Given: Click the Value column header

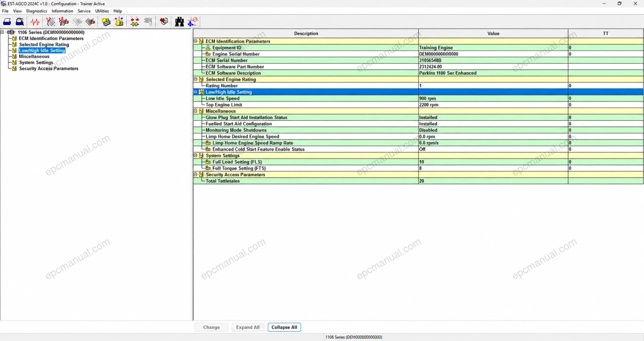Looking at the screenshot, I should click(x=493, y=33).
